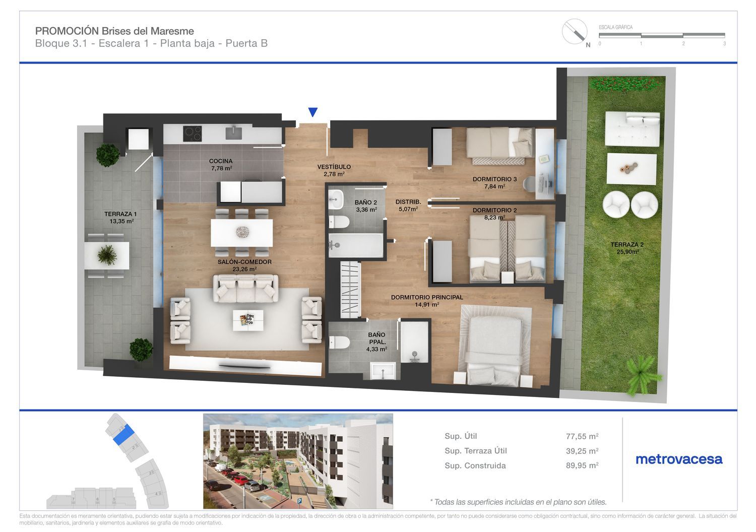Click the bathtub in Baño 2
756x532 pixels.
click(x=355, y=245)
